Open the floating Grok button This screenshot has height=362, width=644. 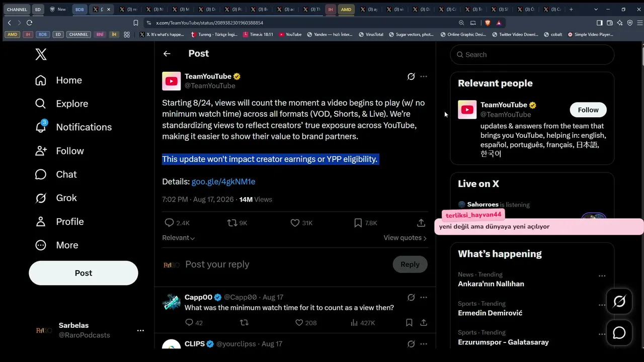click(x=619, y=301)
